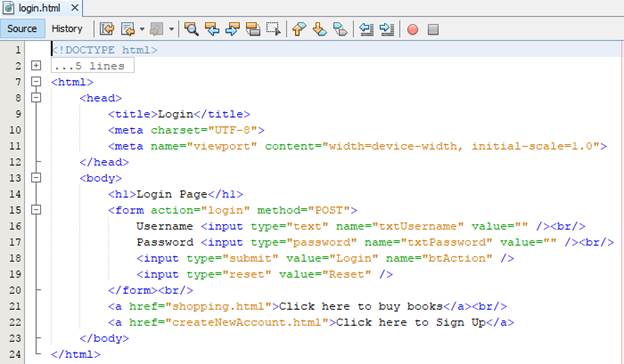Toggle Bookmark toolbar icon
This screenshot has height=364, width=624.
(340, 29)
